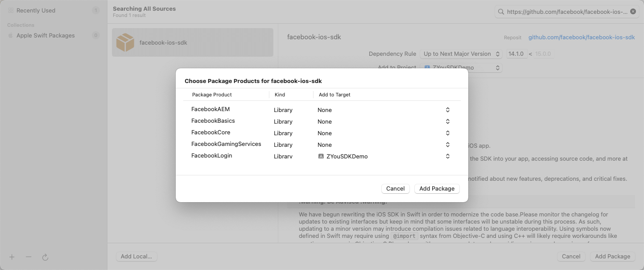Click the magnifying glass search icon
Image resolution: width=644 pixels, height=270 pixels.
click(x=502, y=12)
